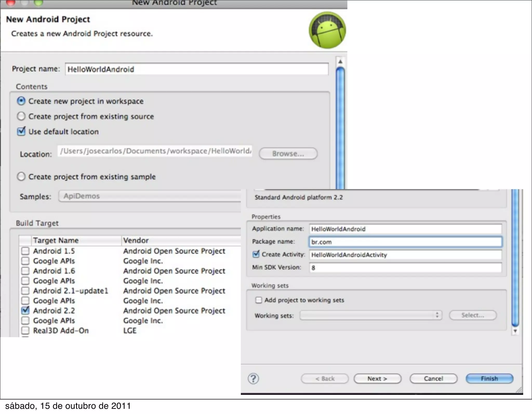
Task: Click scroll down arrow in right dialog
Action: click(515, 331)
